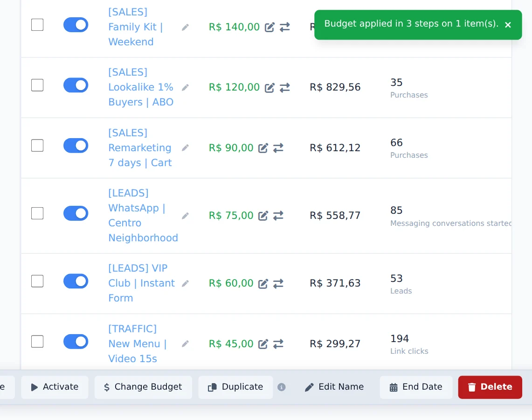Edit the R$ 120,00 budget

[x=269, y=88]
